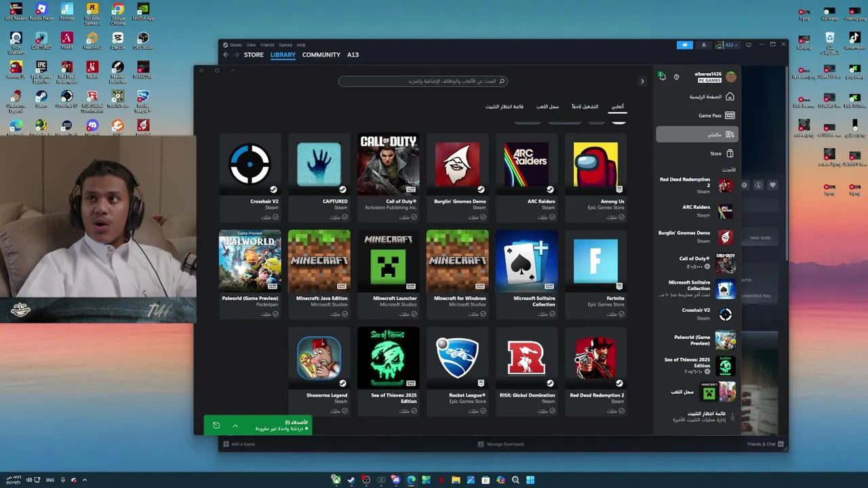Open the Fortnite game tile

[595, 274]
